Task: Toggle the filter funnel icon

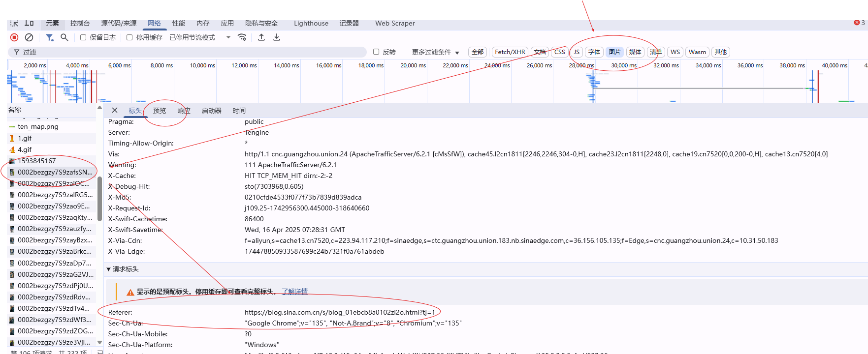Action: coord(49,37)
